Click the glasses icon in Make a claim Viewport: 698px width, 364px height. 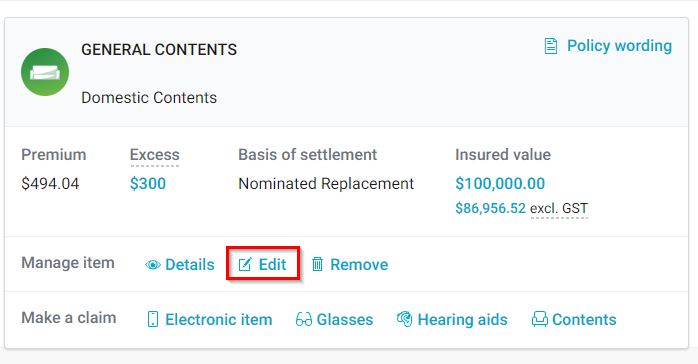tap(304, 319)
